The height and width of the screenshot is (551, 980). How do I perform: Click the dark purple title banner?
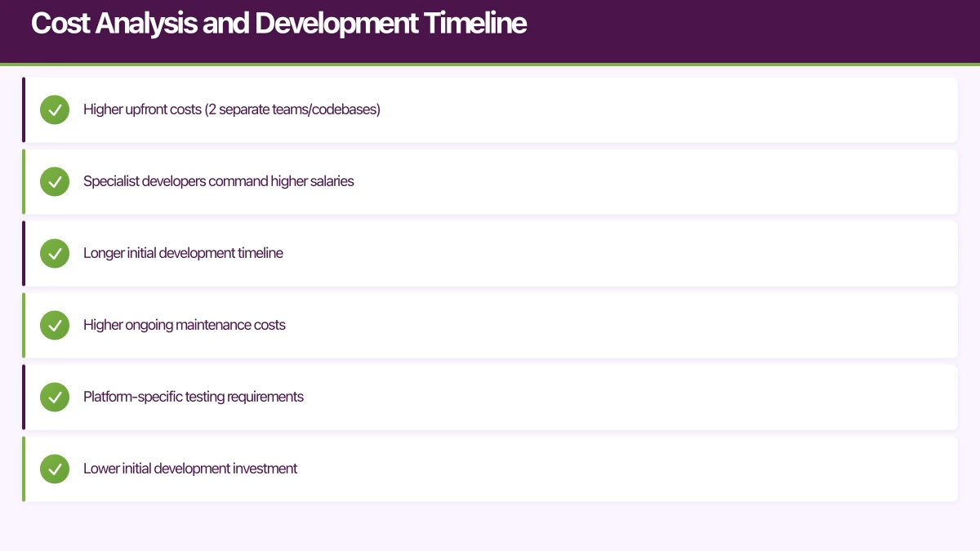click(490, 31)
